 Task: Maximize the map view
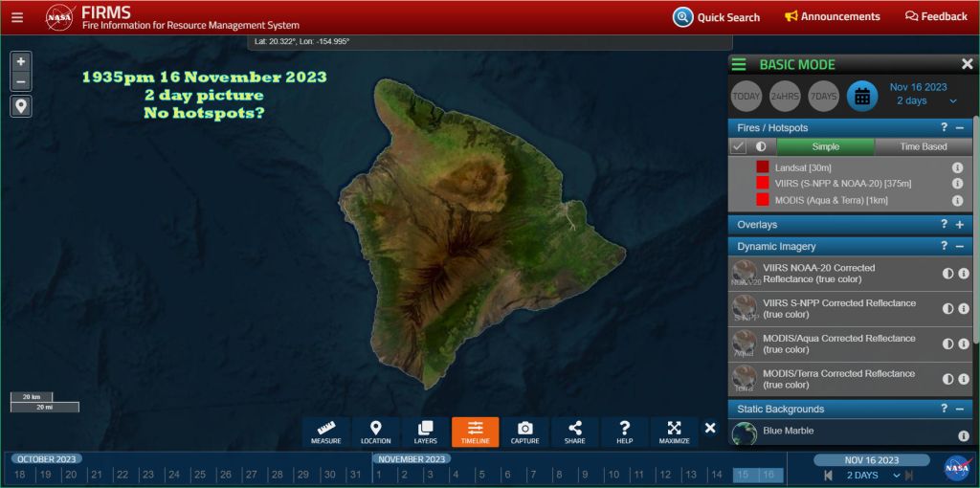point(674,432)
